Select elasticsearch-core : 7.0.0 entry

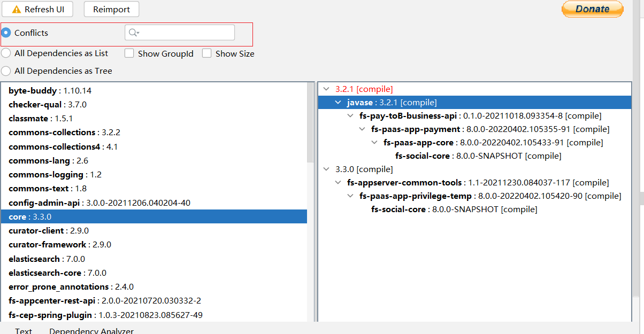pos(154,273)
